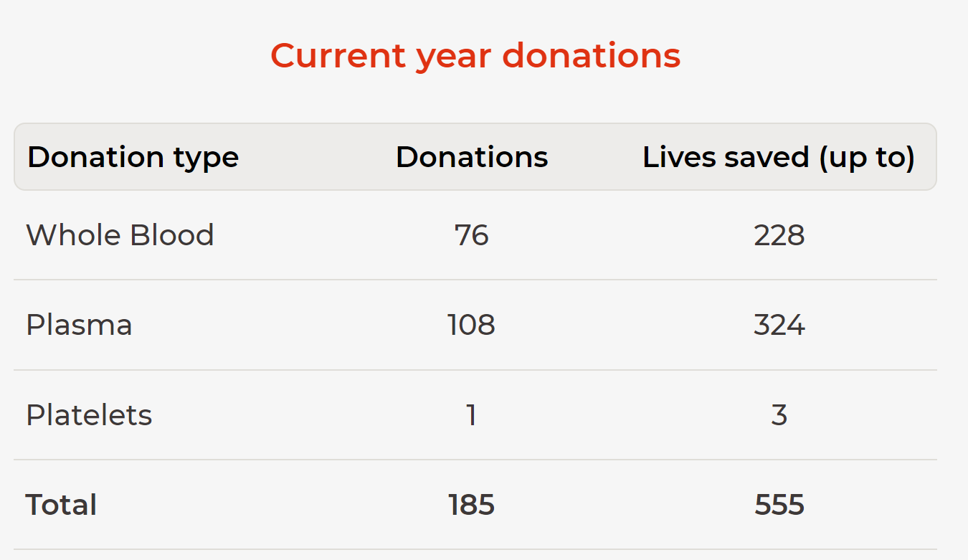Click the Current year donations heading
This screenshot has width=968, height=560.
click(475, 56)
